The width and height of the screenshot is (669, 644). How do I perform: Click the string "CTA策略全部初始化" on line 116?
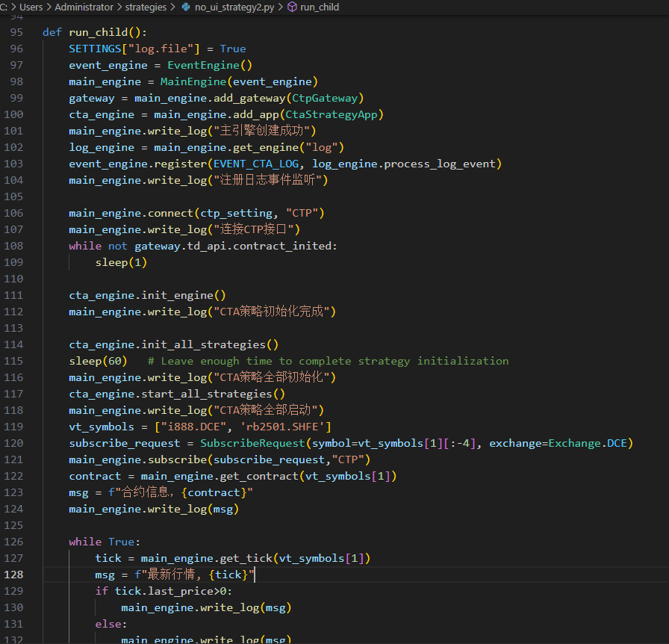click(271, 377)
